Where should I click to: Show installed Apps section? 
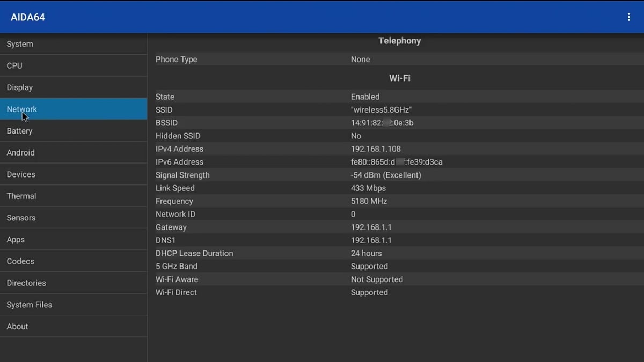click(x=74, y=239)
